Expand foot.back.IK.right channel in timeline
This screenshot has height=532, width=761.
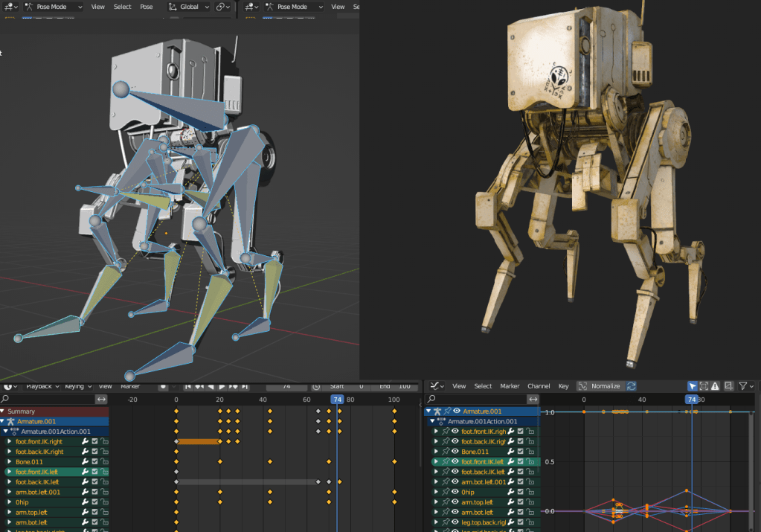coord(10,452)
